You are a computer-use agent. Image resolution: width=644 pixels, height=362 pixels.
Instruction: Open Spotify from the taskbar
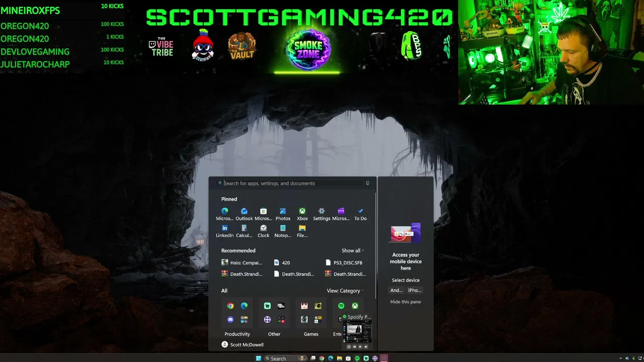(x=357, y=358)
